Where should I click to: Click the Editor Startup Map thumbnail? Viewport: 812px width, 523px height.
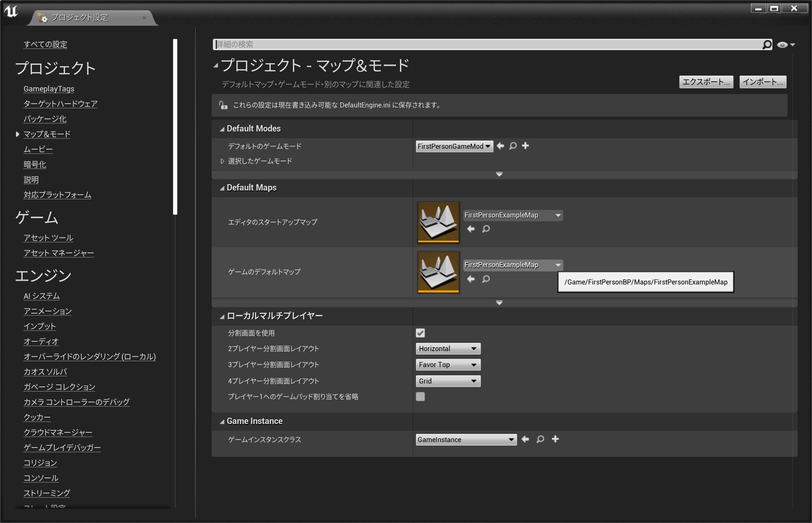[x=438, y=222]
